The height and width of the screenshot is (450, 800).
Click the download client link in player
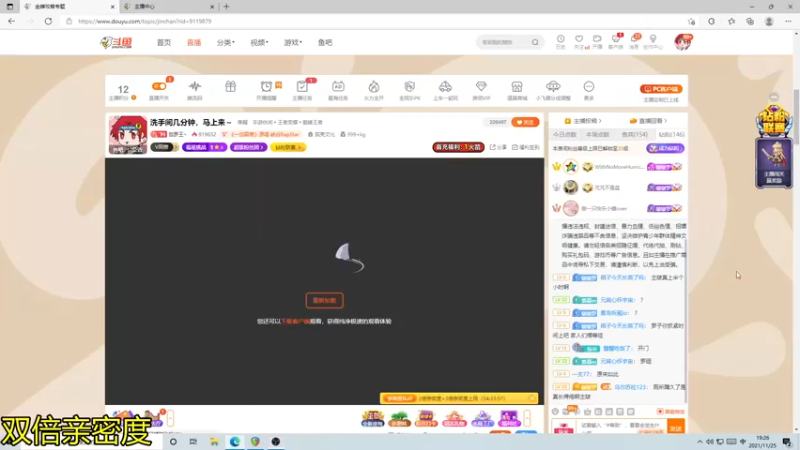pos(296,321)
